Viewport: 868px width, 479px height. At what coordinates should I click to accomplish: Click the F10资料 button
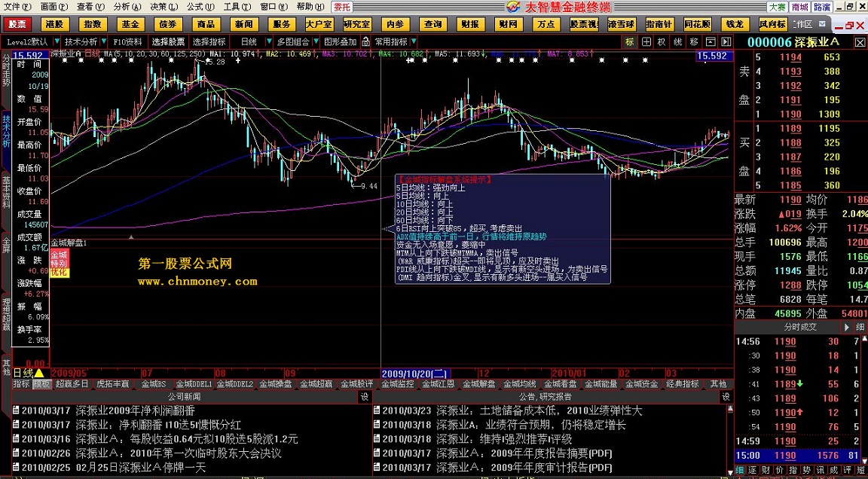point(128,41)
